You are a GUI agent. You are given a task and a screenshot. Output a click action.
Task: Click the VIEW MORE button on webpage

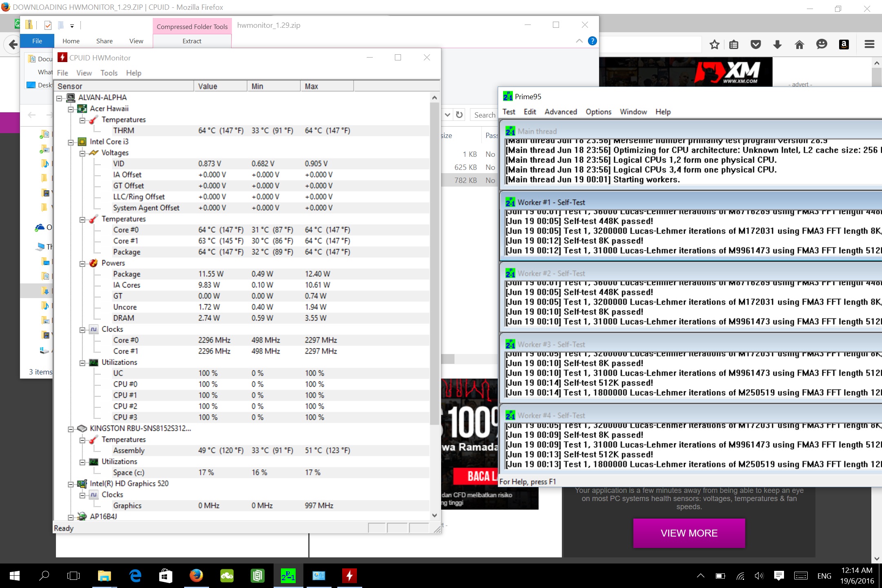pos(689,533)
